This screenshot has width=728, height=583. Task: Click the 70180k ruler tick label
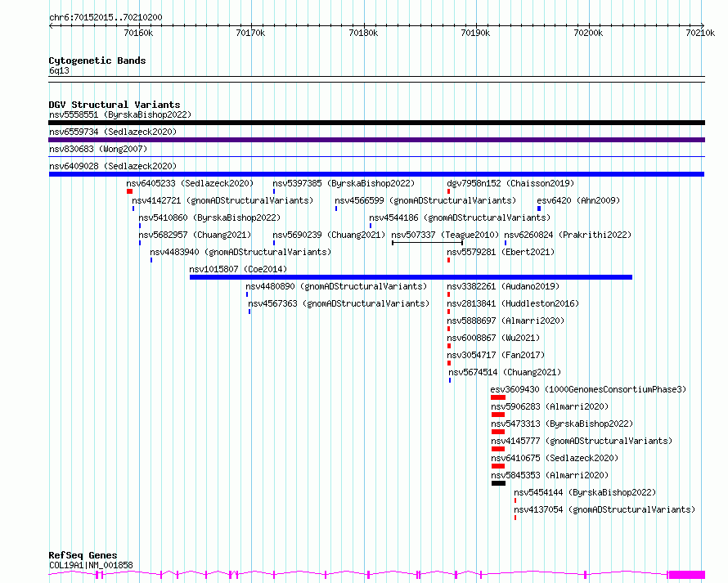pos(363,33)
